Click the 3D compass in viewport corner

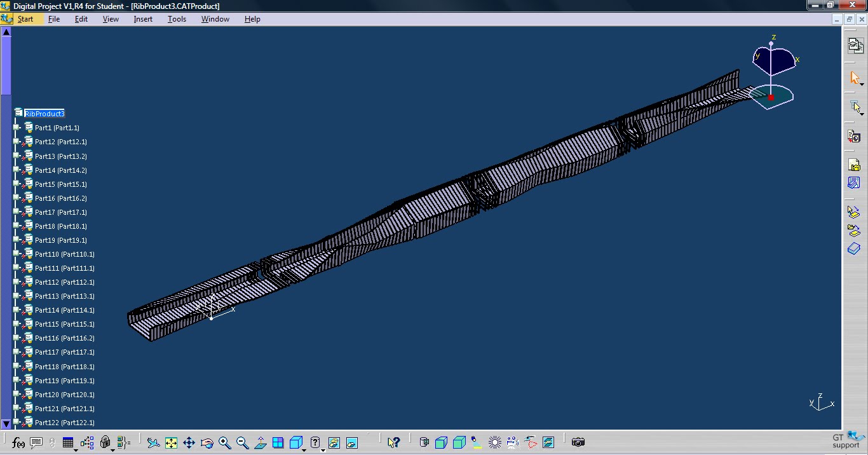(772, 73)
